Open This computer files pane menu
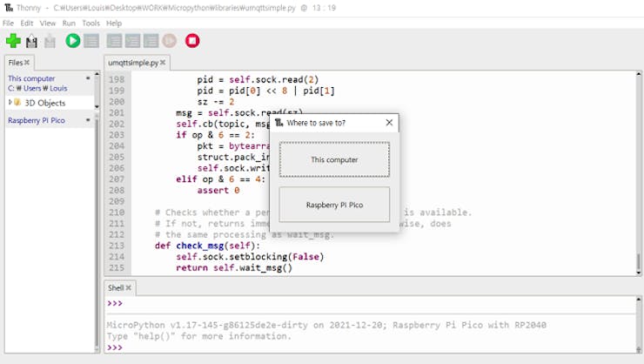The width and height of the screenshot is (644, 364). (88, 78)
